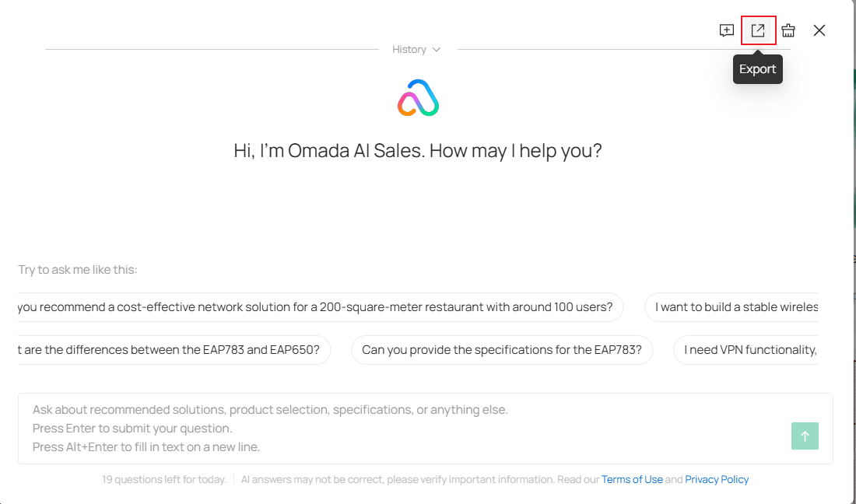Click the '19 questions left for today' notice

pos(163,480)
